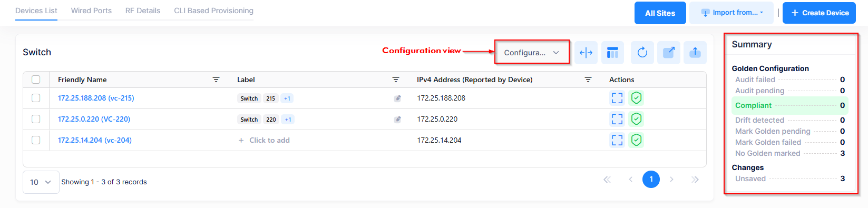Image resolution: width=868 pixels, height=208 pixels.
Task: Open the column chooser table icon
Action: click(x=612, y=53)
